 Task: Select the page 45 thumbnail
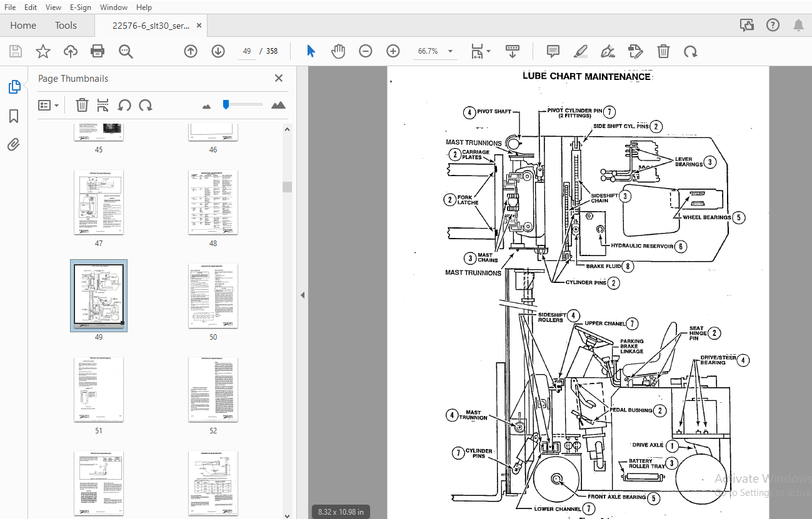pos(99,132)
